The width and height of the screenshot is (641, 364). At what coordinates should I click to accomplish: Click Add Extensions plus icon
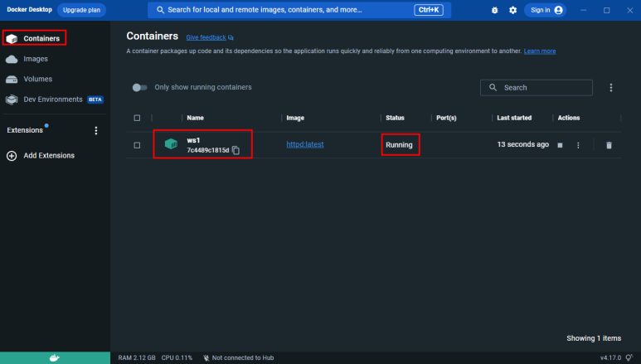[x=12, y=156]
